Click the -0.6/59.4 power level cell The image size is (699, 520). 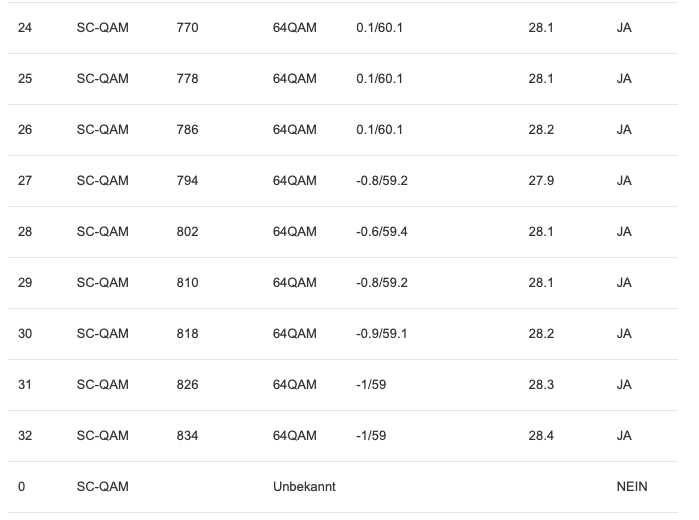tap(382, 232)
